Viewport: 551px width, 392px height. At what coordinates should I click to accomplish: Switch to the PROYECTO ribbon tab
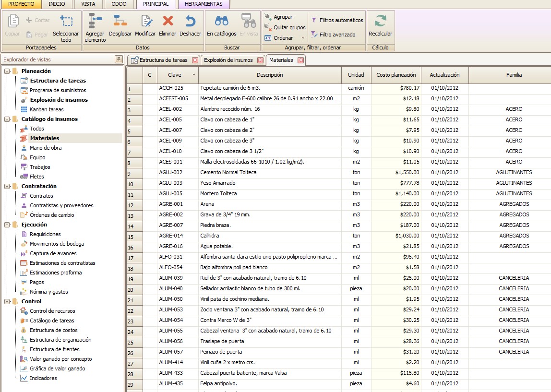pos(21,4)
